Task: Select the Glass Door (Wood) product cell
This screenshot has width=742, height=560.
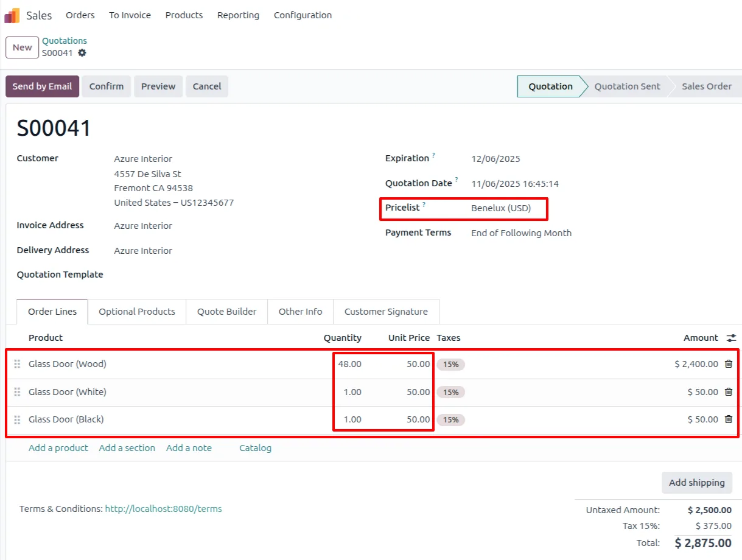Action: tap(68, 364)
